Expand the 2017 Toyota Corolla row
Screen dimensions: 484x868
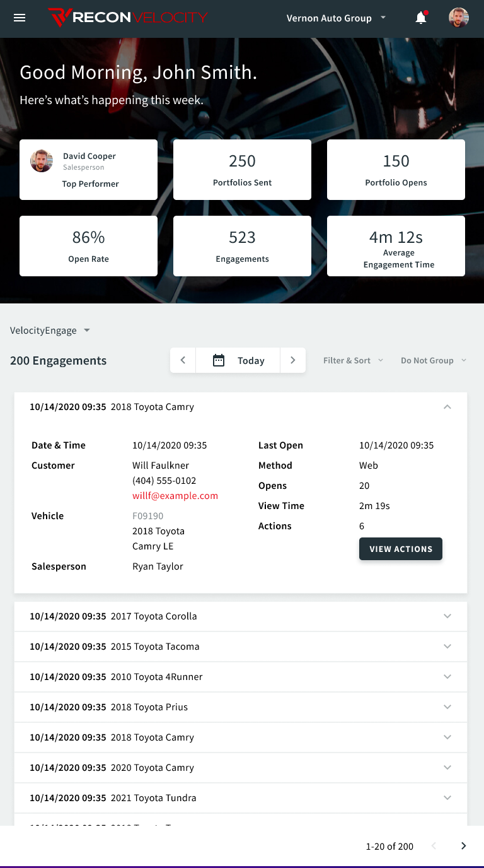(447, 616)
